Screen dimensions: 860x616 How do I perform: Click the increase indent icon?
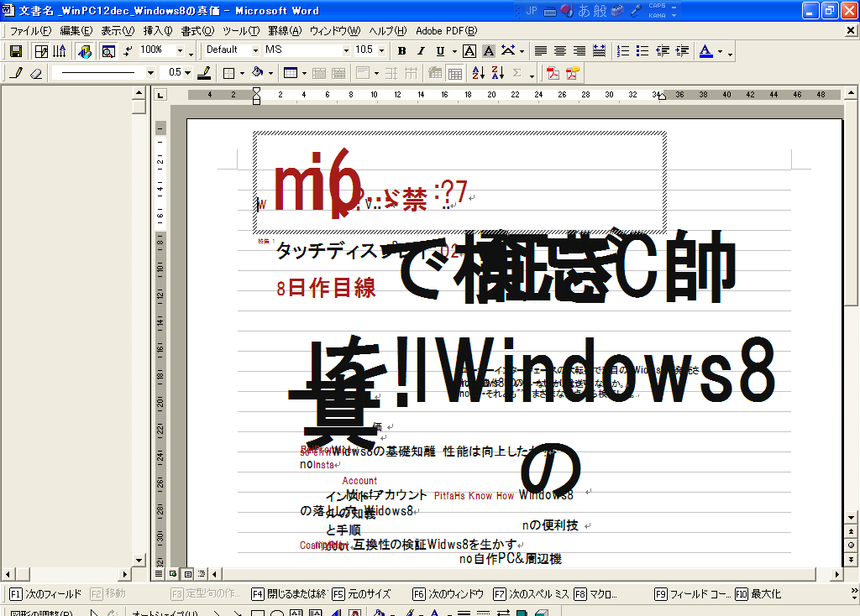682,51
